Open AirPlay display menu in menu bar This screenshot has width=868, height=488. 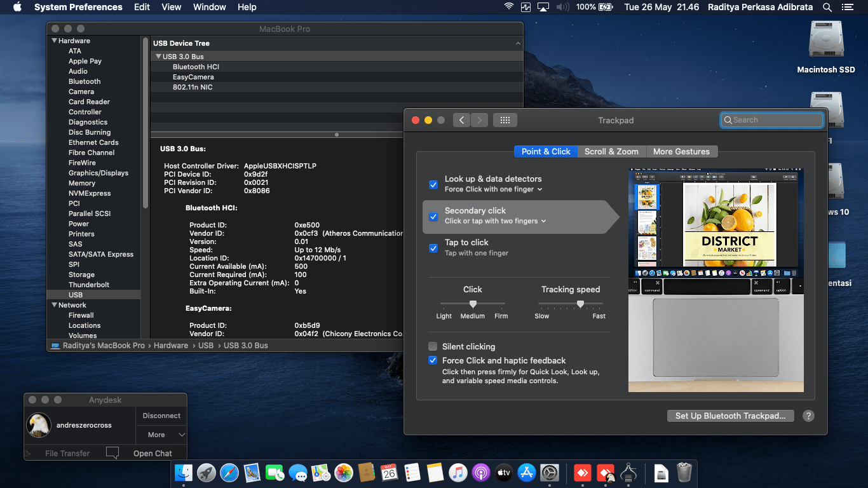(543, 7)
